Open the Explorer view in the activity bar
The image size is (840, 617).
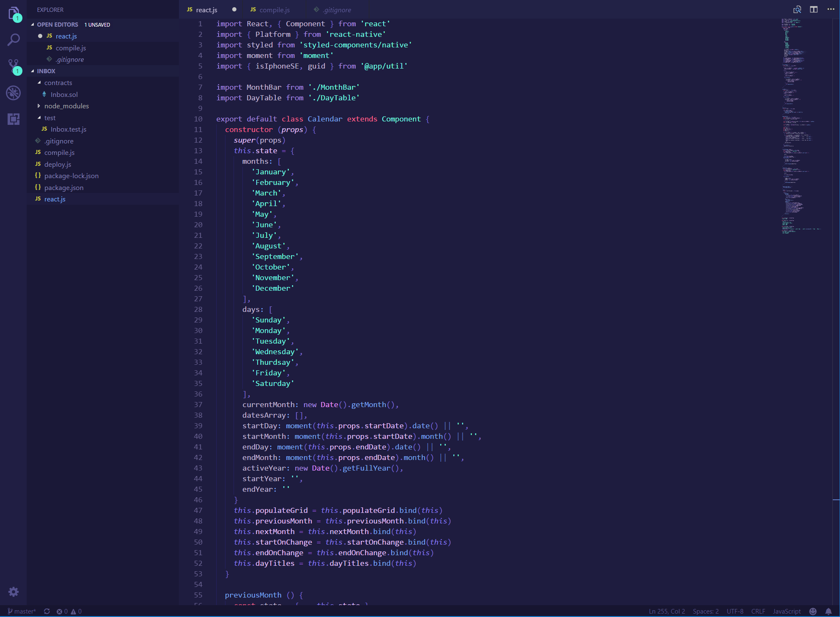coord(14,14)
